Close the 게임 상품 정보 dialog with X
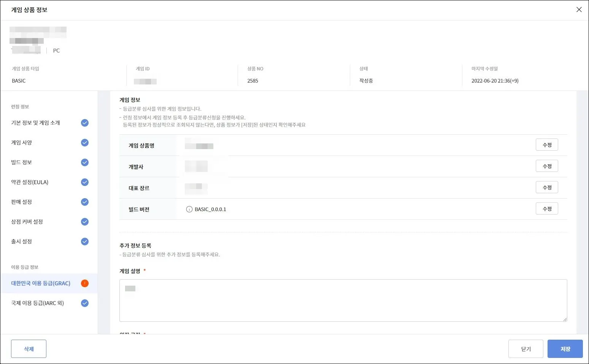 tap(579, 10)
